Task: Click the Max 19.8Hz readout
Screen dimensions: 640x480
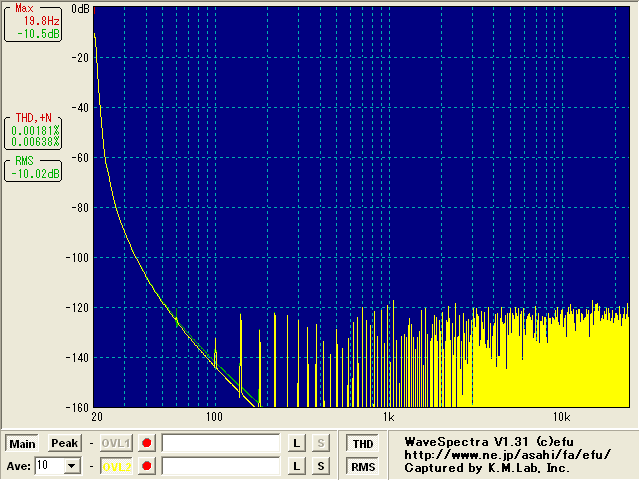Action: click(x=41, y=21)
